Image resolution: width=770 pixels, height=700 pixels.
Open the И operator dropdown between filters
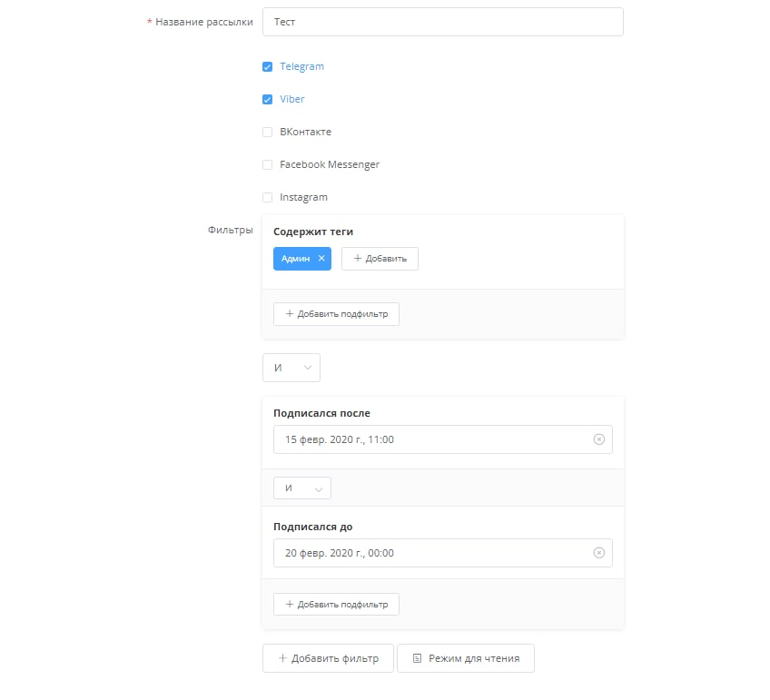[291, 368]
